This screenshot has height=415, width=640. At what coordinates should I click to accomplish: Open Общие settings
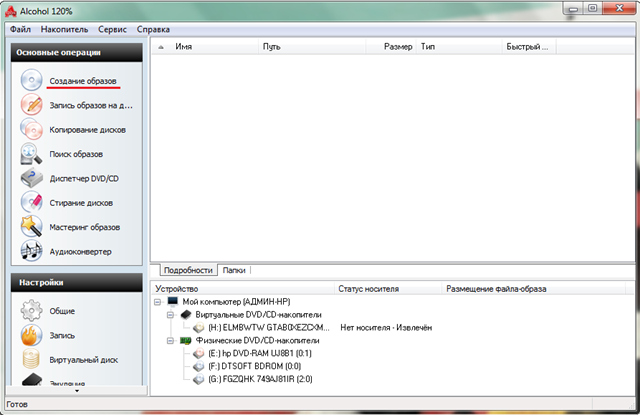coord(62,311)
